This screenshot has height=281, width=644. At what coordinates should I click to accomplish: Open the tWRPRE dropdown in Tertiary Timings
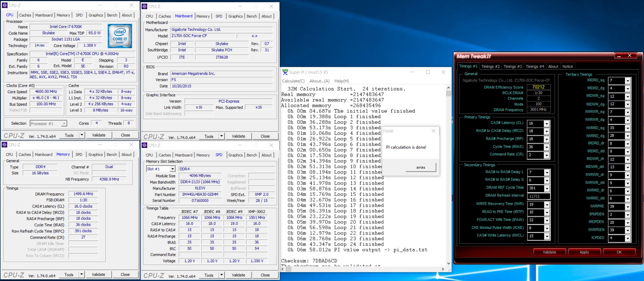coord(628,207)
